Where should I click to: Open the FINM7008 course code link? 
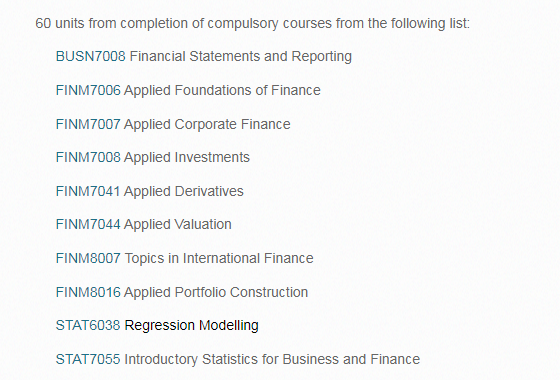(x=88, y=157)
